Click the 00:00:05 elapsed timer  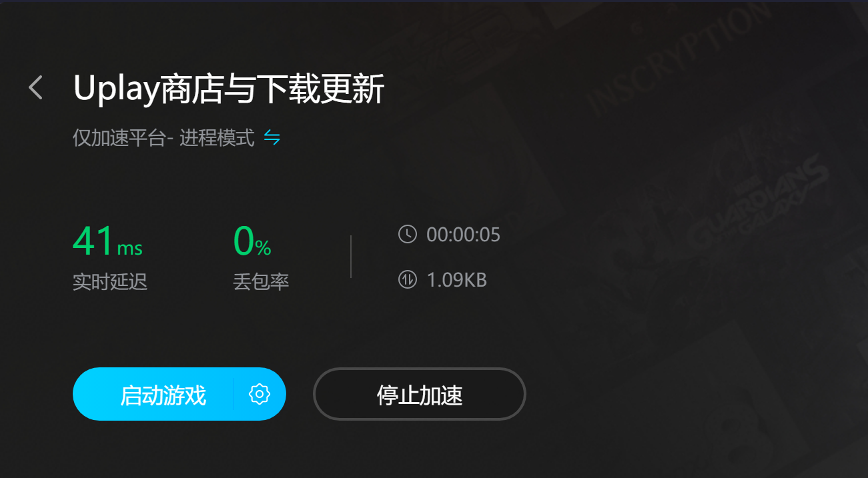[x=463, y=235]
